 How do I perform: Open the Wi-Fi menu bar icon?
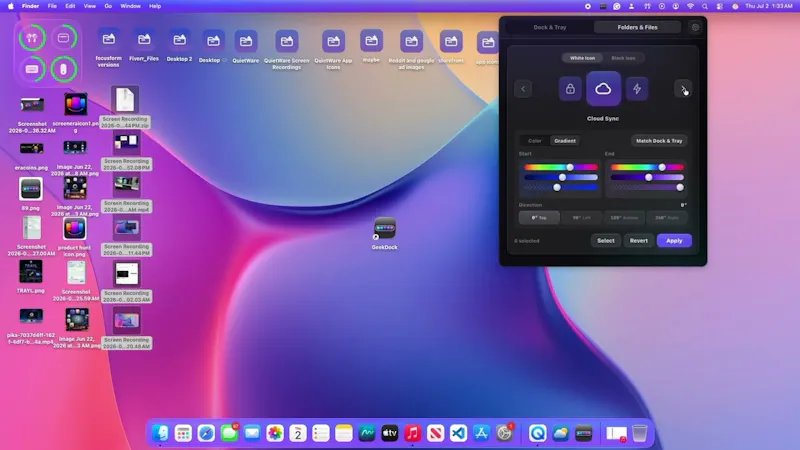[690, 6]
